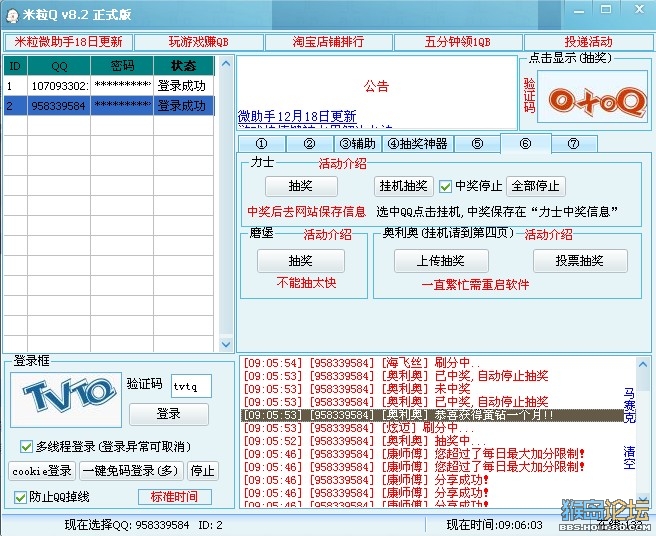The height and width of the screenshot is (536, 656).
Task: Select QQ row 107093302
Action: point(109,86)
